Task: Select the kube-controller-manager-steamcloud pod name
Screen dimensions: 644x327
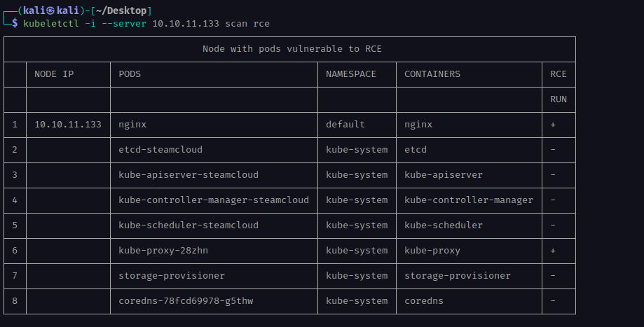Action: coord(214,200)
